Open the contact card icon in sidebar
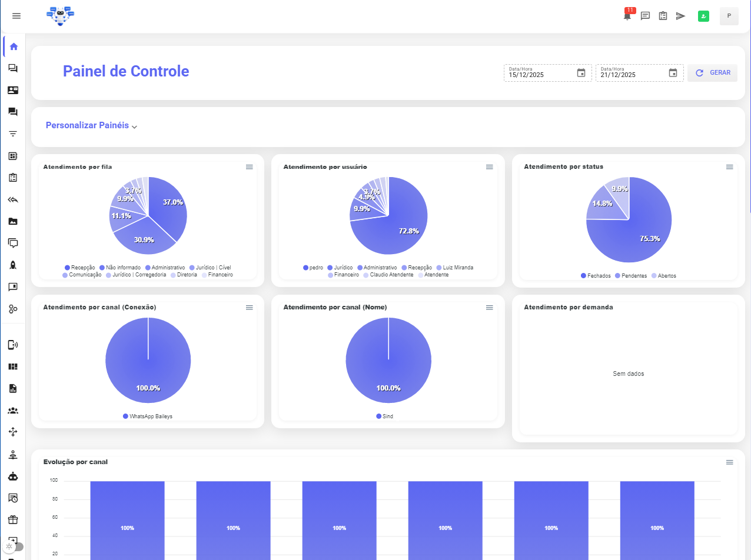This screenshot has height=560, width=751. tap(13, 90)
